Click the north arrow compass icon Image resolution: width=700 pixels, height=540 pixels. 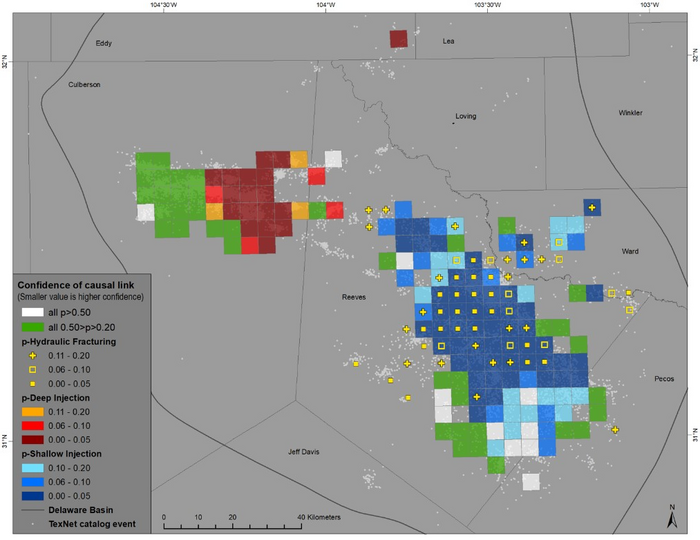(671, 515)
